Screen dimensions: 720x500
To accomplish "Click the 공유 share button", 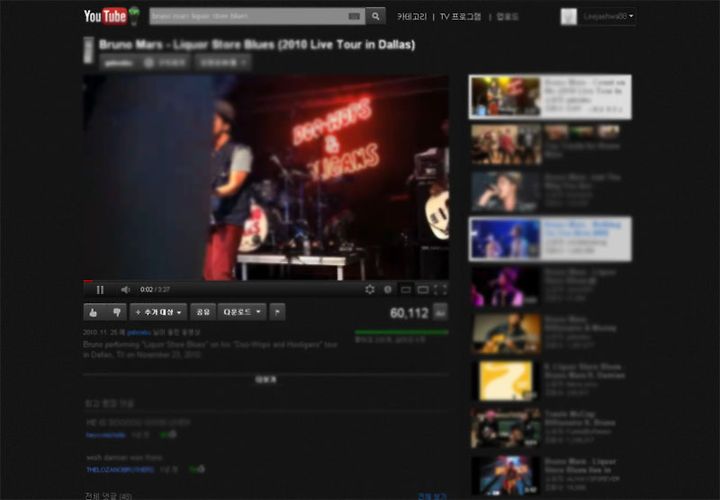I will click(x=203, y=312).
